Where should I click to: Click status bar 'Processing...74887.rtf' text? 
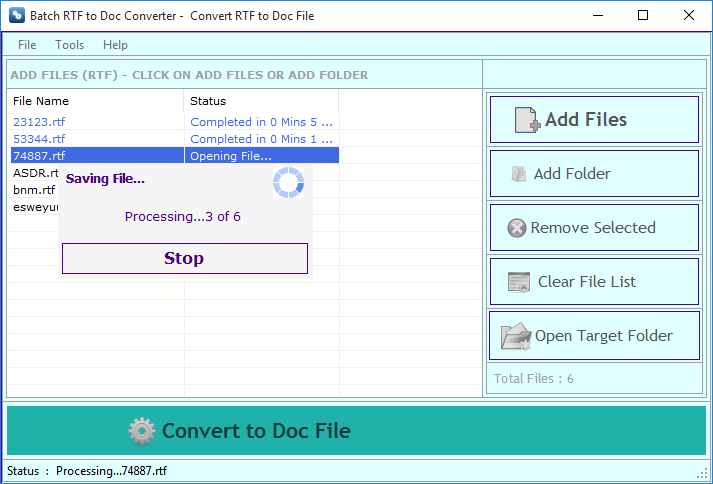111,470
